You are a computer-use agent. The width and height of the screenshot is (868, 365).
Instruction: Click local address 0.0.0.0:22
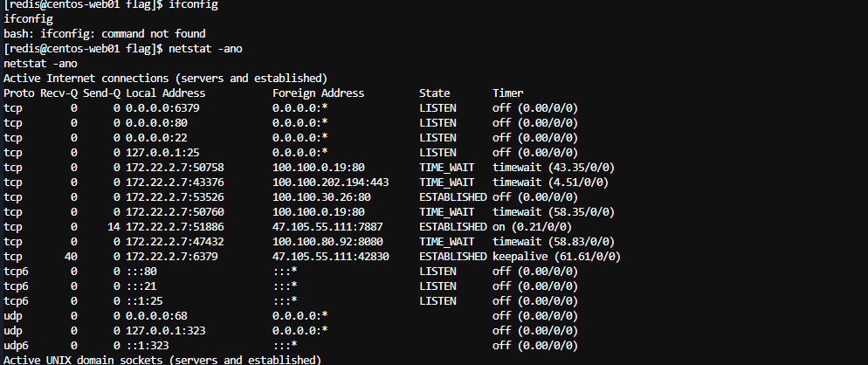[x=156, y=137]
